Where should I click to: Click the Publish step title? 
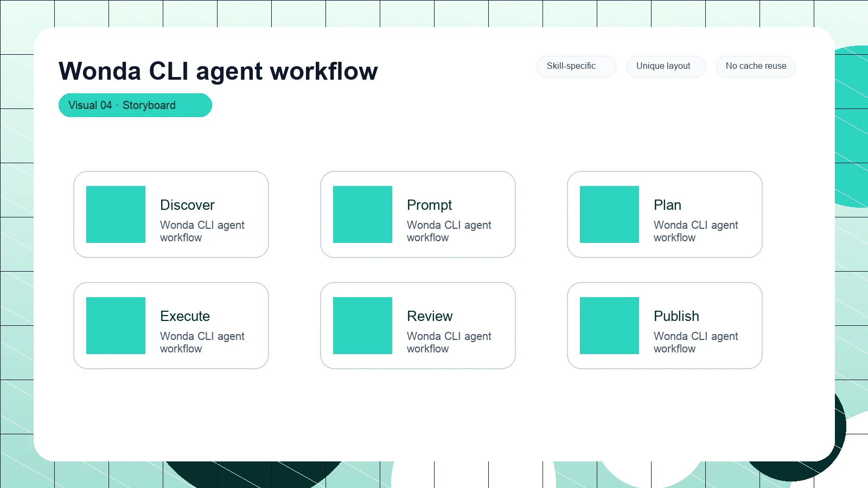pyautogui.click(x=676, y=316)
